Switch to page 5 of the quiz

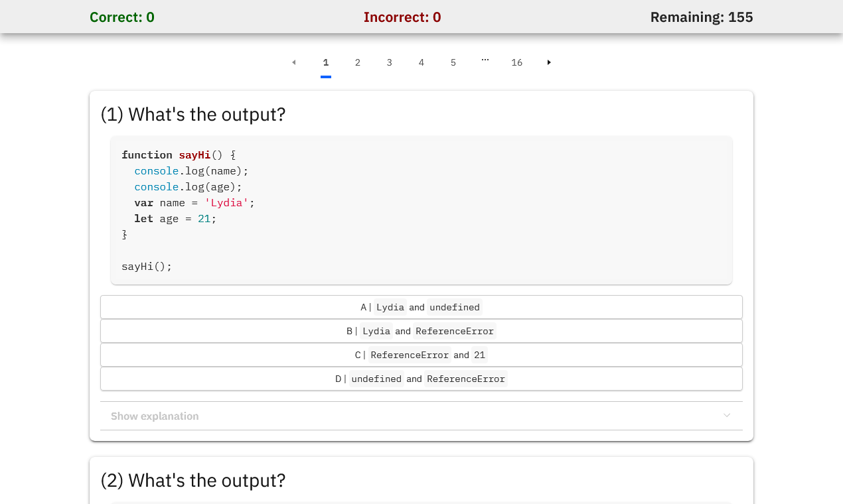coord(453,62)
